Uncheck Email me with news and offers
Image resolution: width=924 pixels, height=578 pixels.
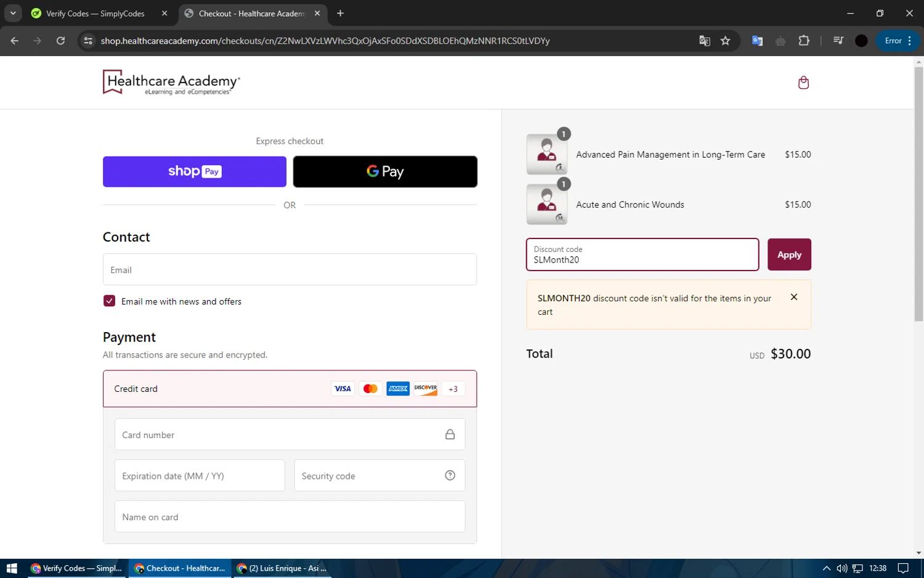click(x=109, y=301)
